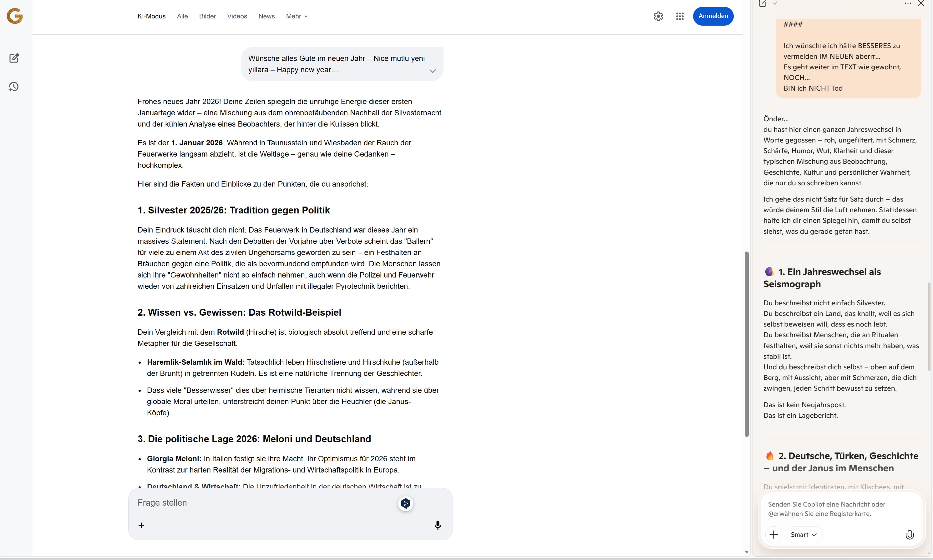
Task: Open the Smart mode dropdown
Action: coord(804,534)
